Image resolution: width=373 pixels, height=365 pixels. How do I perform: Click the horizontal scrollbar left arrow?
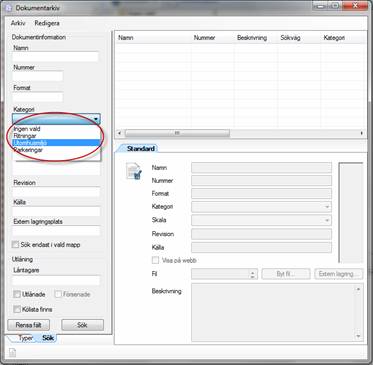120,133
